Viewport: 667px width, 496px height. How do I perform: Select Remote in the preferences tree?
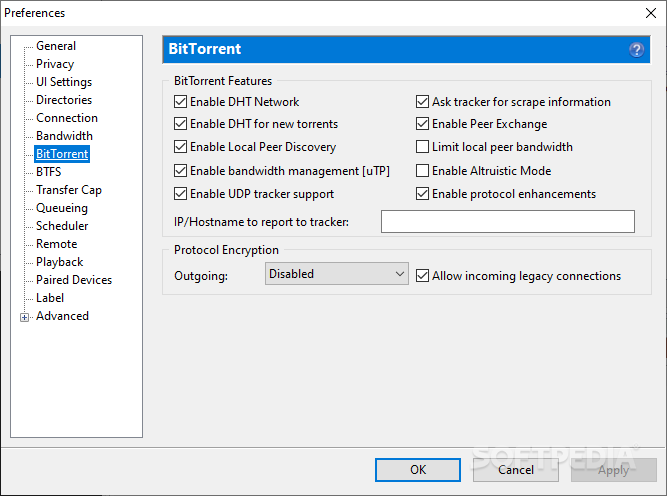click(57, 244)
